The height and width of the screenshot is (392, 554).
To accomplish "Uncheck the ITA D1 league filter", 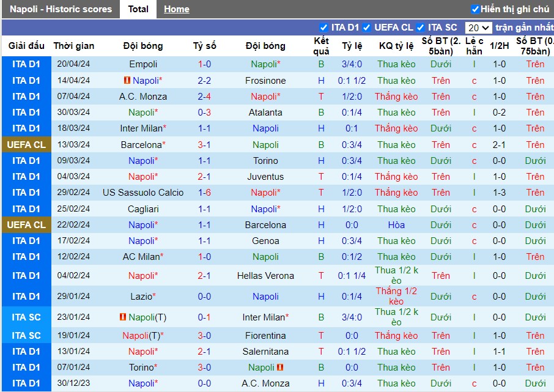I will pyautogui.click(x=323, y=28).
